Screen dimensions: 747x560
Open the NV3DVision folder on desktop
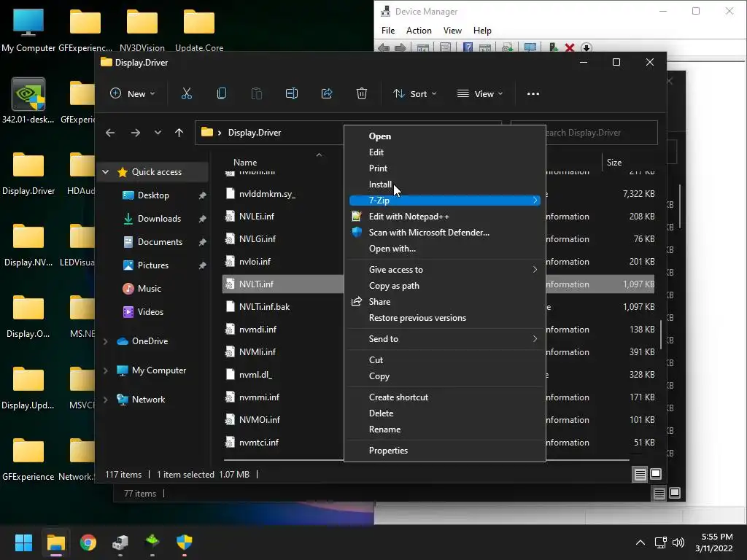click(x=142, y=29)
